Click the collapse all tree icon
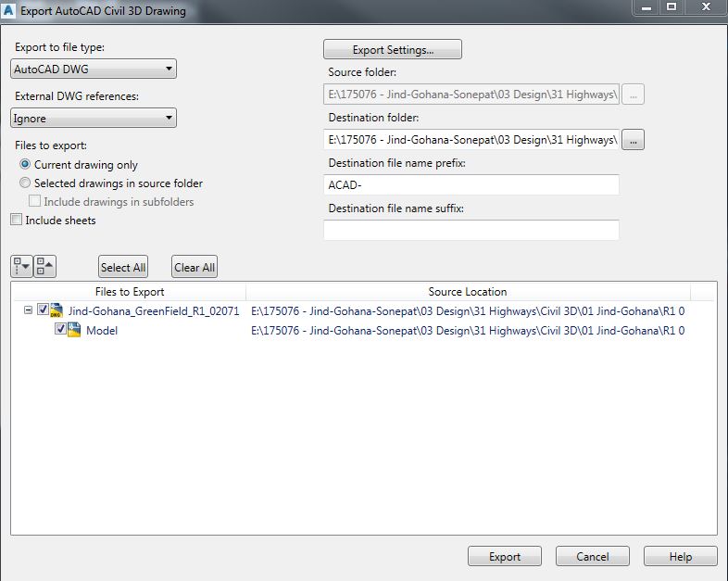The width and height of the screenshot is (728, 581). pos(44,267)
